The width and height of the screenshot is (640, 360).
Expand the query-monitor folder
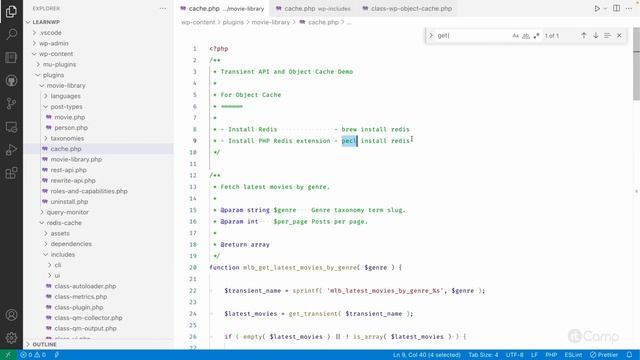(x=42, y=212)
